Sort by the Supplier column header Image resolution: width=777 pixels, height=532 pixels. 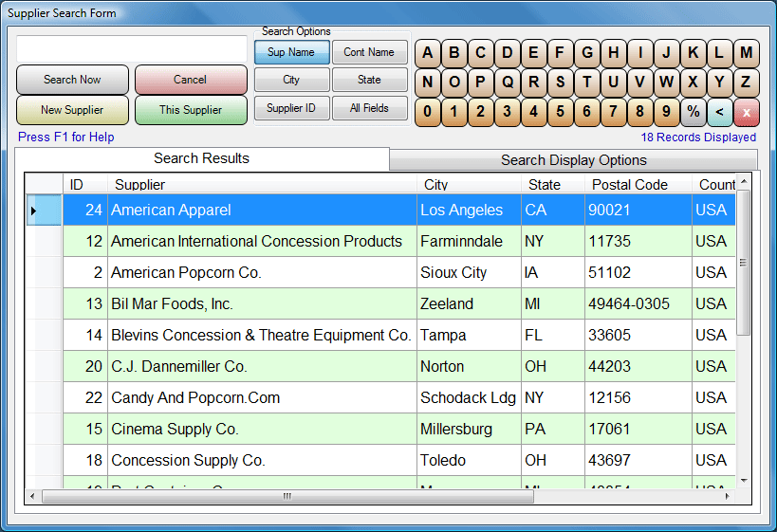pyautogui.click(x=262, y=184)
